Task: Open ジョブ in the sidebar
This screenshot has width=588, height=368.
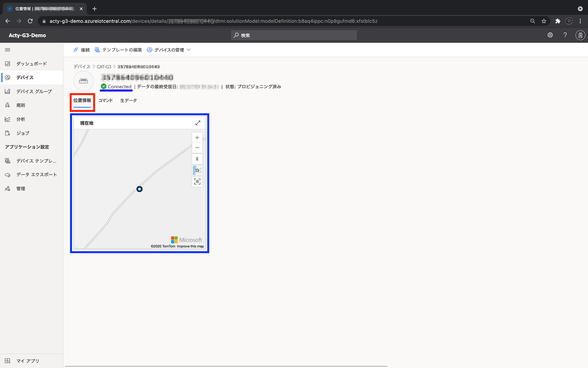Action: point(31,133)
